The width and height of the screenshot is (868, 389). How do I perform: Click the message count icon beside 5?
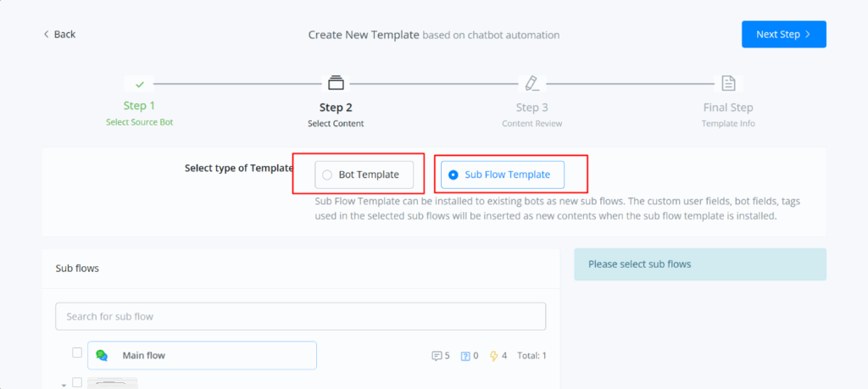click(x=437, y=356)
